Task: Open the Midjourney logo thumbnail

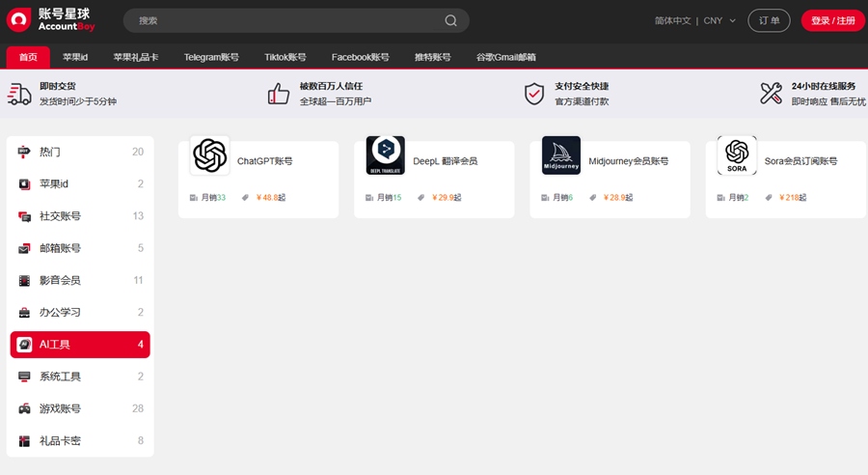Action: pos(561,155)
